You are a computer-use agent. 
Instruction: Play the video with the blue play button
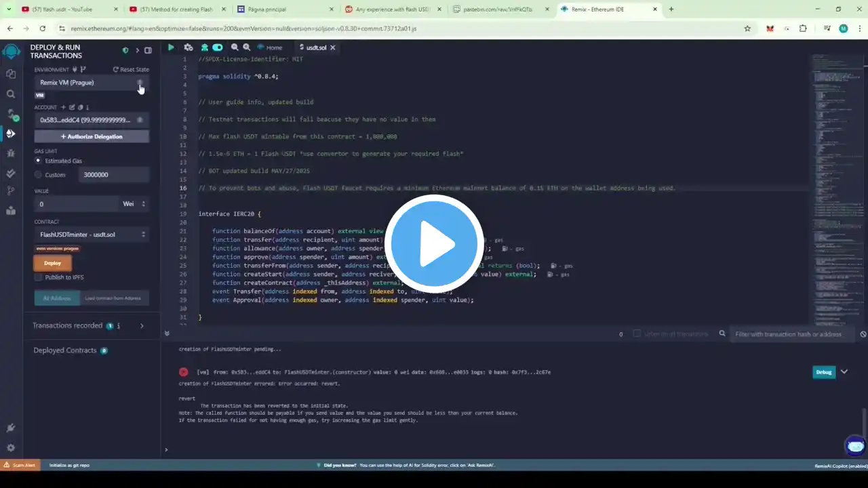[434, 244]
